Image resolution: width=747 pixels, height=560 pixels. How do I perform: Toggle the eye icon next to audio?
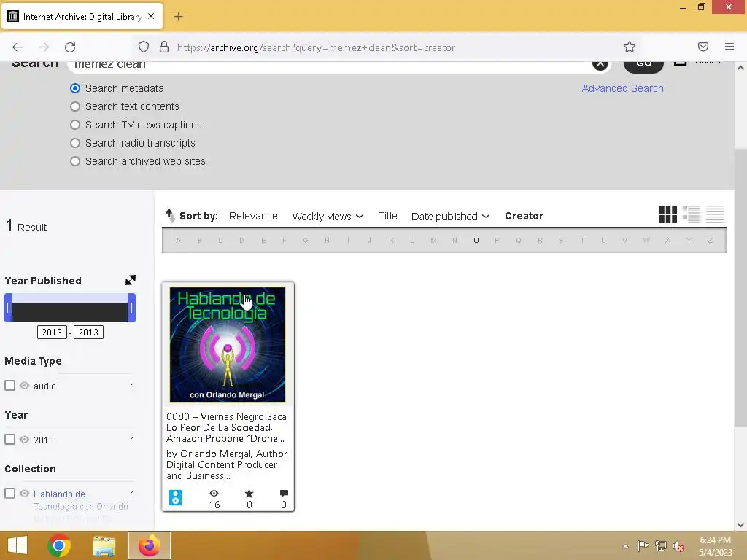click(24, 385)
